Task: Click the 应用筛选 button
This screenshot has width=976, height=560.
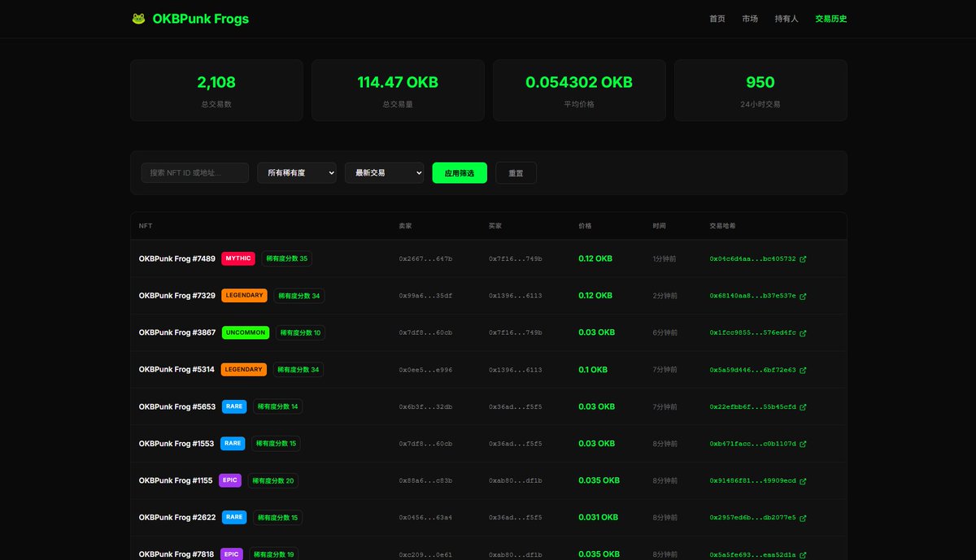Action: pos(460,172)
